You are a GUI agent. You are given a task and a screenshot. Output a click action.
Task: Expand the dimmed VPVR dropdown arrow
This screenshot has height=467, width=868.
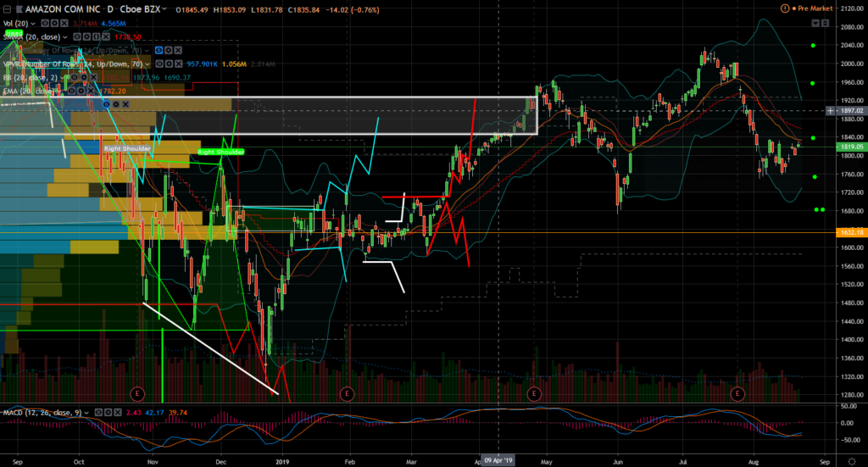147,50
